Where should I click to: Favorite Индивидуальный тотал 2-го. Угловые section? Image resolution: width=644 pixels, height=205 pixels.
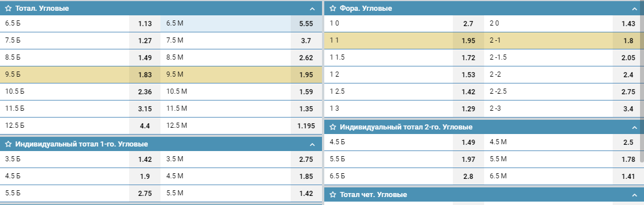(x=333, y=127)
